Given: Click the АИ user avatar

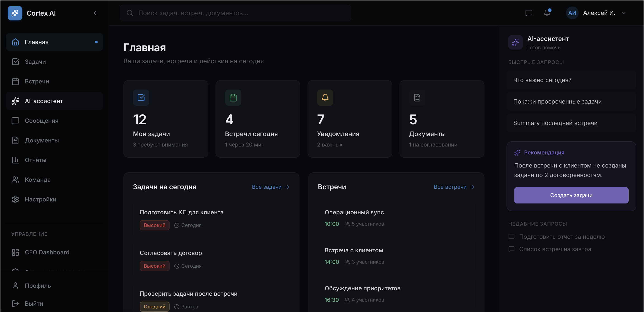Looking at the screenshot, I should point(572,13).
